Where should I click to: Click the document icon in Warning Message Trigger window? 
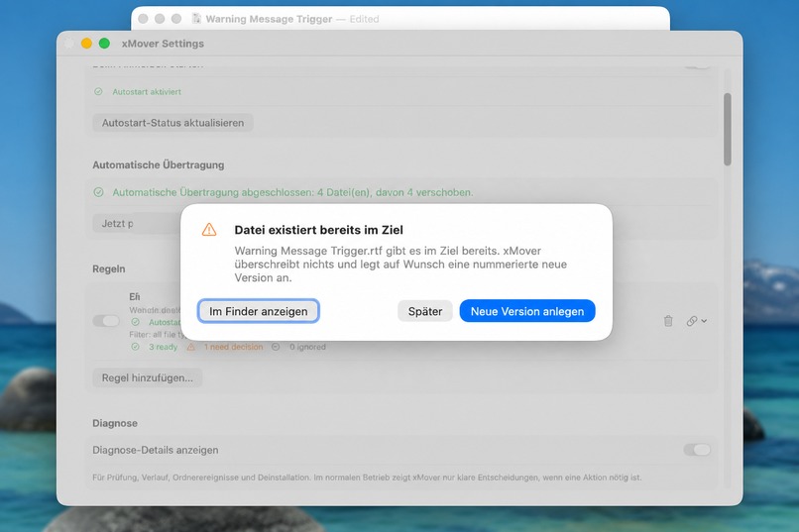(x=196, y=19)
